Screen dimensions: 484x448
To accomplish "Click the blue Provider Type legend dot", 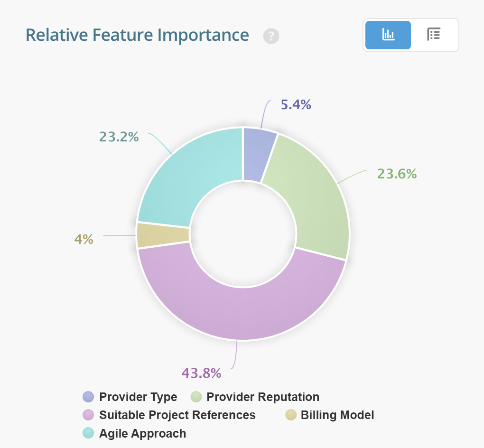I will (x=88, y=397).
